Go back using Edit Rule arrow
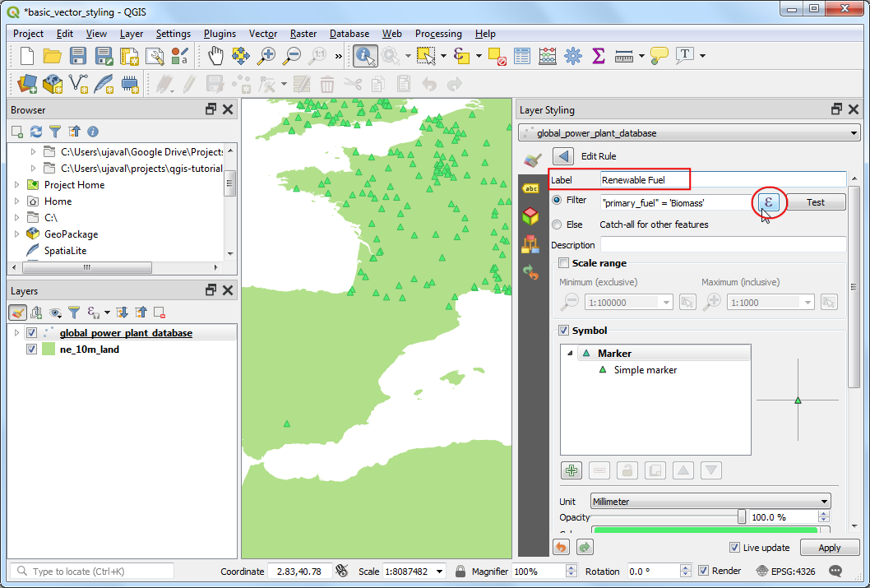Screen dimensions: 870x588 point(562,156)
